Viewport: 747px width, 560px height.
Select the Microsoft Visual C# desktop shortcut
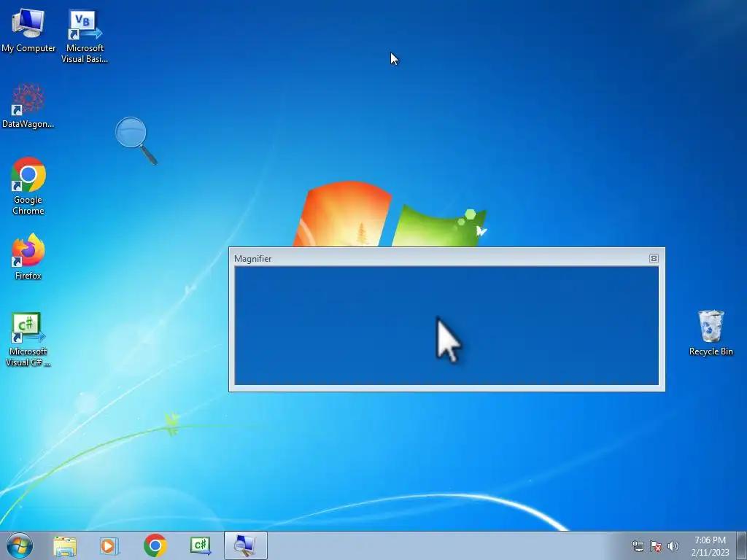[x=28, y=339]
